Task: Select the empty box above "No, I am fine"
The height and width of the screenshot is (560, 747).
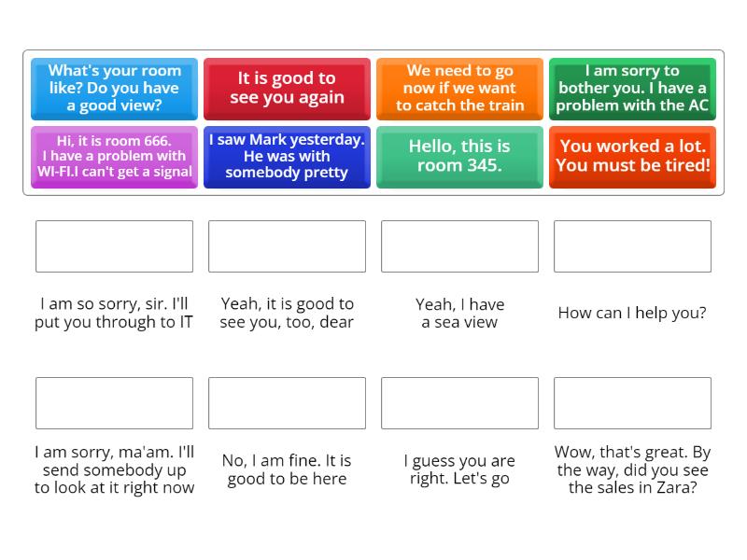Action: tap(287, 403)
